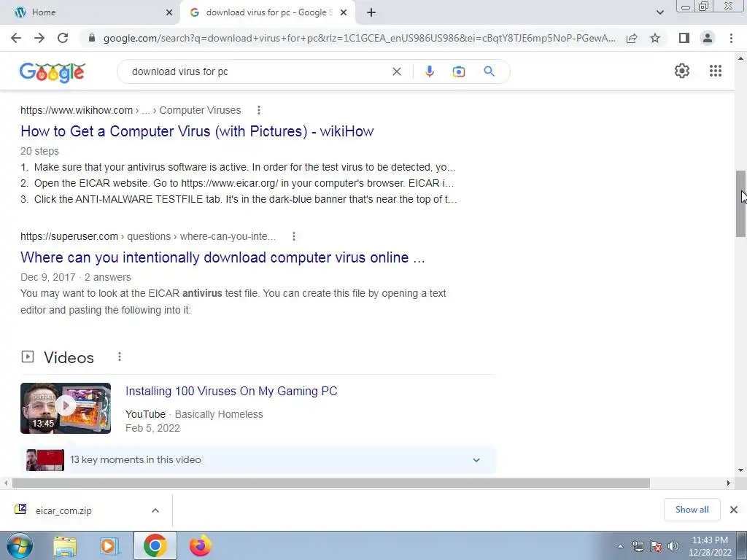Open Windows Explorer from taskbar

click(x=65, y=545)
